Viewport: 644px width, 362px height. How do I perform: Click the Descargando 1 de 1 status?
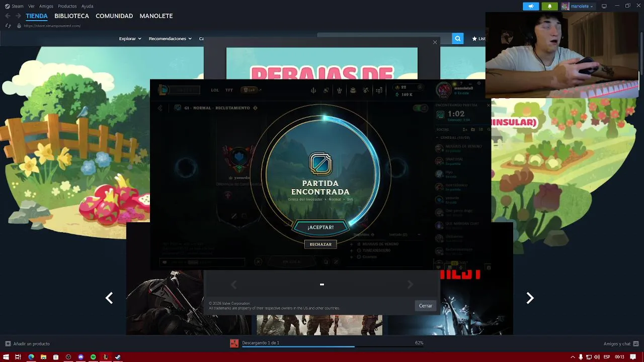(x=261, y=343)
